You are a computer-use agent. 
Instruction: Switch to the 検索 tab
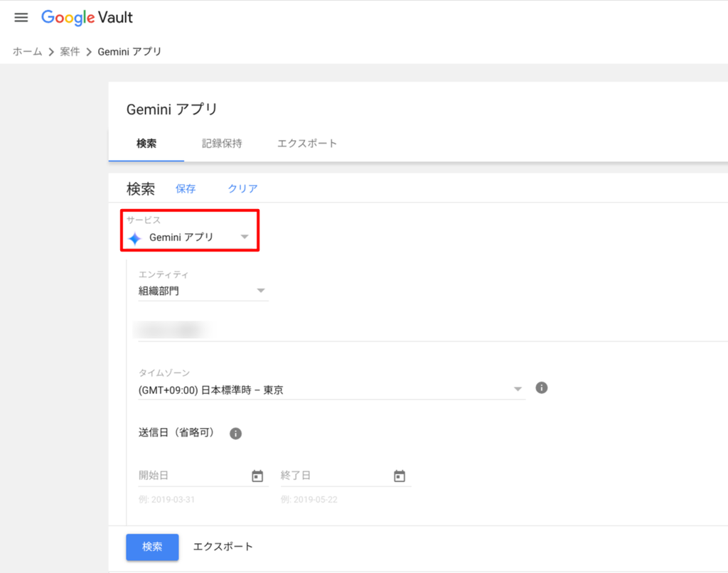[146, 144]
